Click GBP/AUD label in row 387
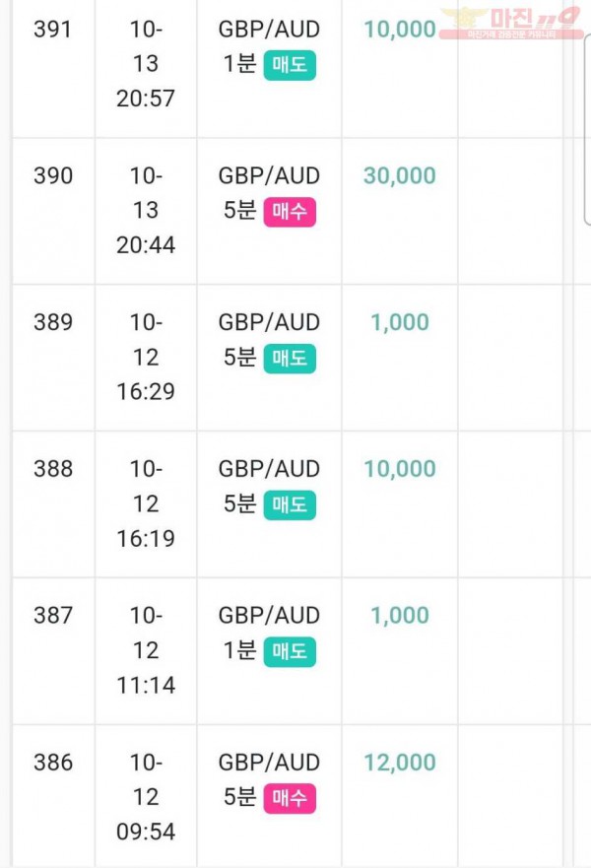Viewport: 591px width, 868px height. (x=269, y=616)
